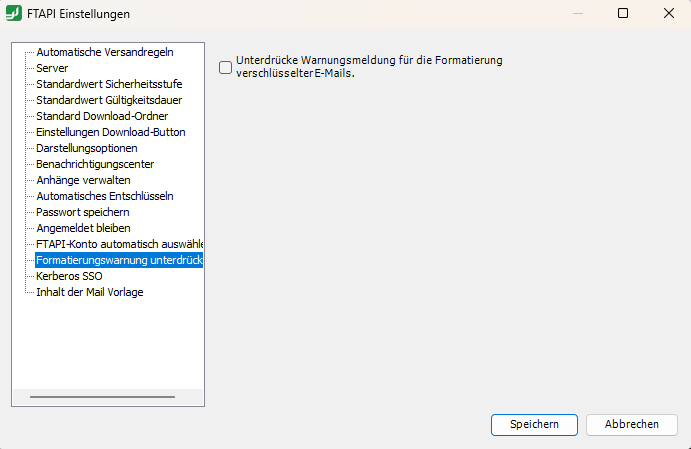Image resolution: width=691 pixels, height=449 pixels.
Task: Show Darstellungsoptionen settings page
Action: (87, 148)
